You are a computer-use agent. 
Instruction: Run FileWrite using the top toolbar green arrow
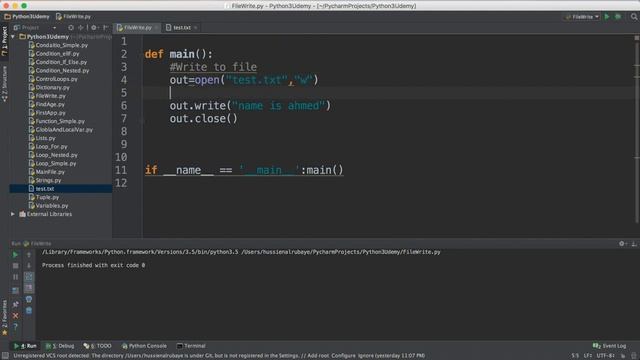(x=607, y=17)
